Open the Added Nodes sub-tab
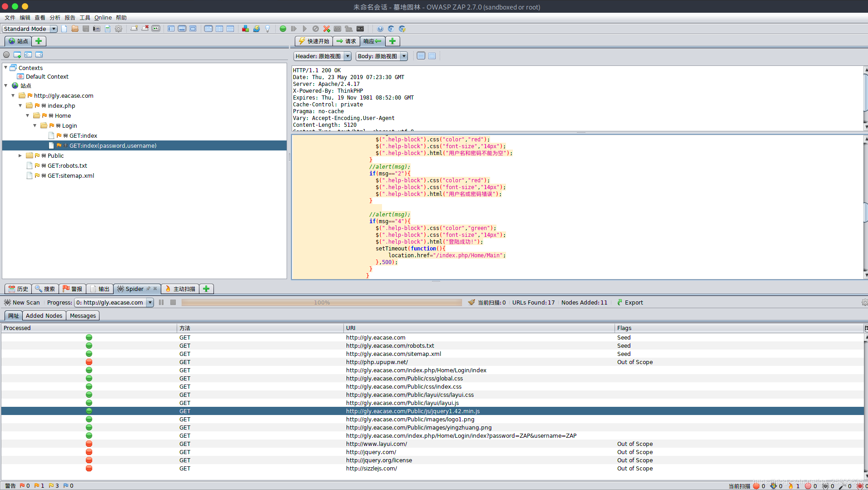Image resolution: width=868 pixels, height=490 pixels. 44,315
